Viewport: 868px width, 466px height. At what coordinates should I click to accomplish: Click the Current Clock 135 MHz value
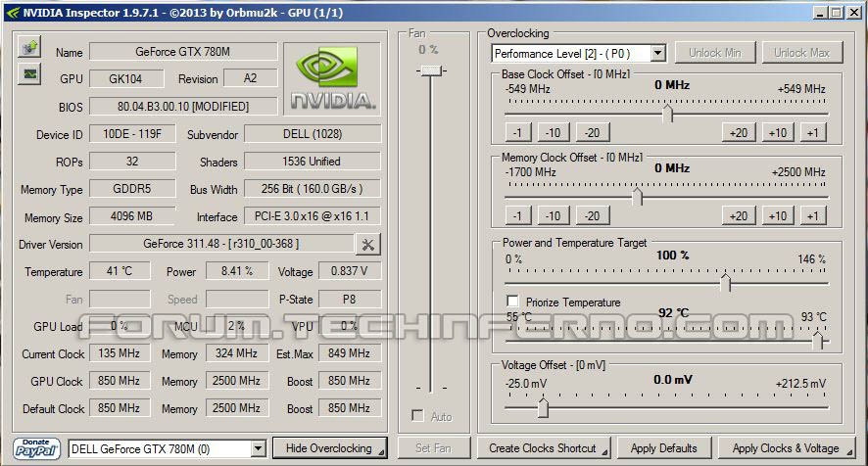[x=120, y=353]
